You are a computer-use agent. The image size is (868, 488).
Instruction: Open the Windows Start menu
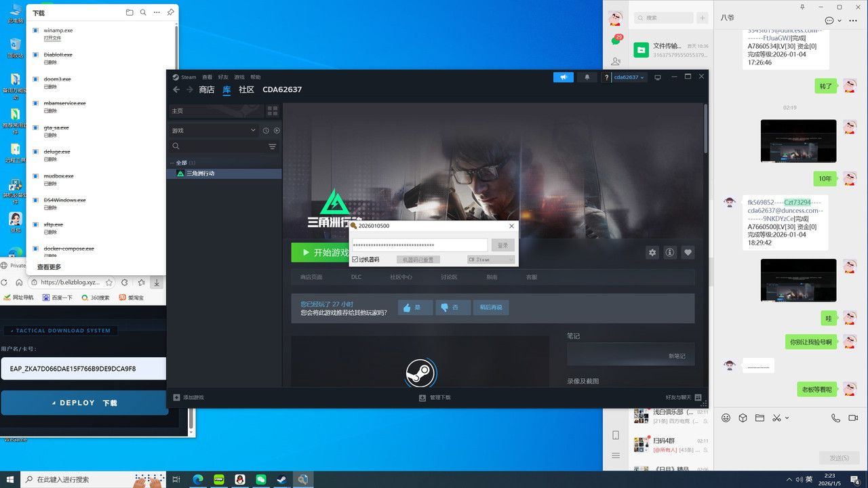pyautogui.click(x=9, y=479)
